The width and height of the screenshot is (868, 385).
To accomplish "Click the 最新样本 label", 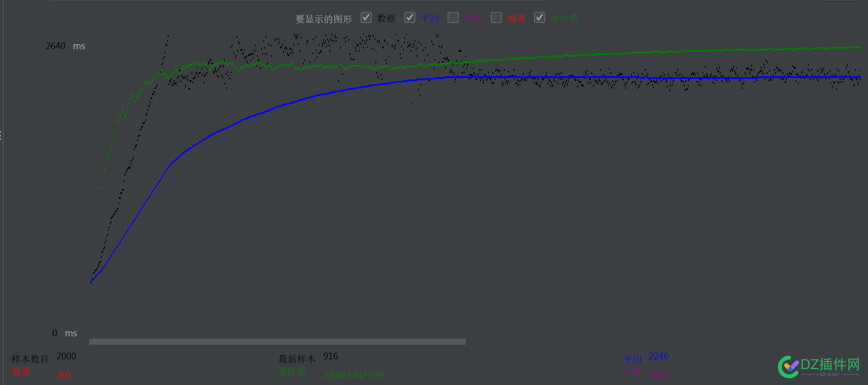I will tap(297, 359).
